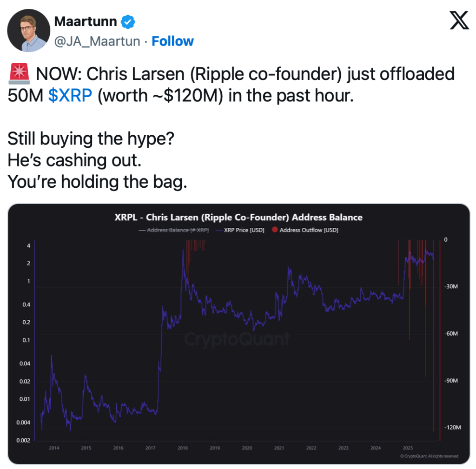Screen dimensions: 476x469
Task: Open the Maartunn display name link
Action: tap(85, 21)
